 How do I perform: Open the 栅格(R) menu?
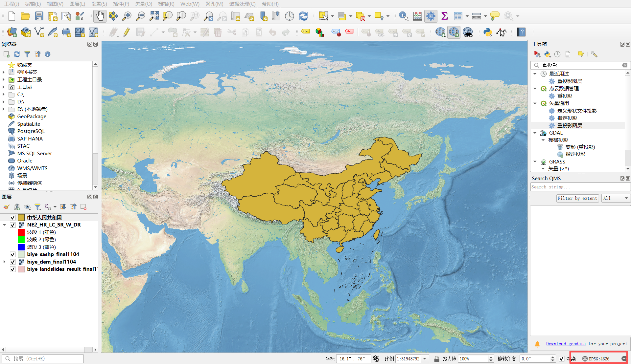166,4
